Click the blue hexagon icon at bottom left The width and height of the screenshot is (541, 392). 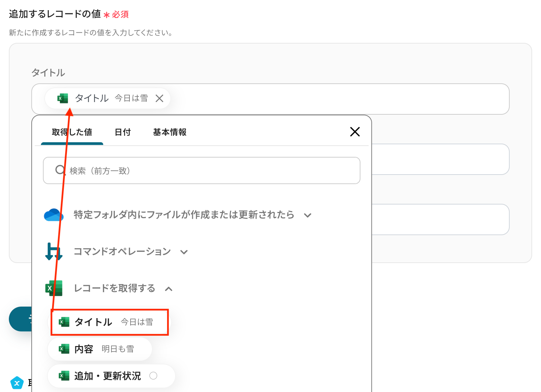tap(17, 383)
